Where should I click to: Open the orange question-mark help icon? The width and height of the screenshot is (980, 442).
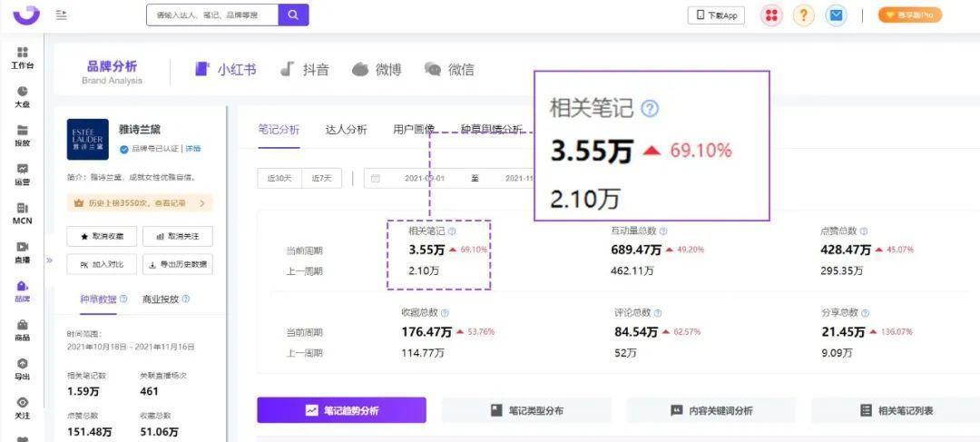pyautogui.click(x=803, y=15)
